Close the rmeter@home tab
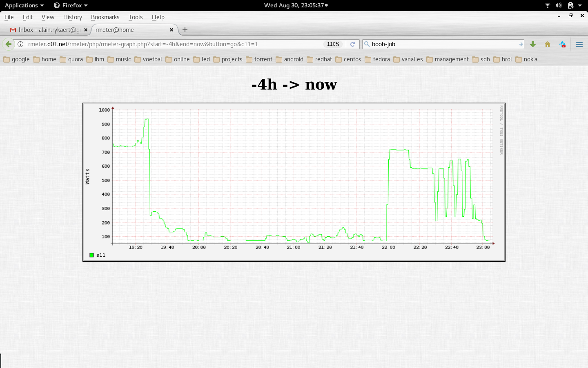588x368 pixels. 171,30
